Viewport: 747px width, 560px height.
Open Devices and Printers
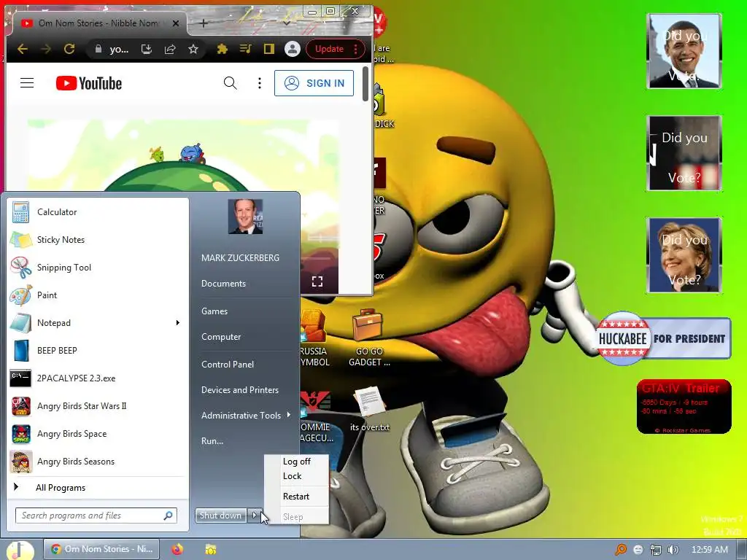click(240, 390)
